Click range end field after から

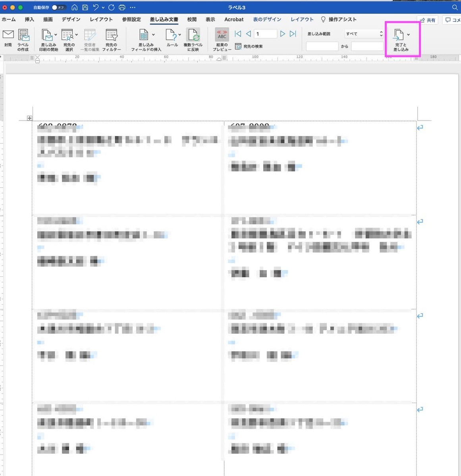tap(367, 46)
